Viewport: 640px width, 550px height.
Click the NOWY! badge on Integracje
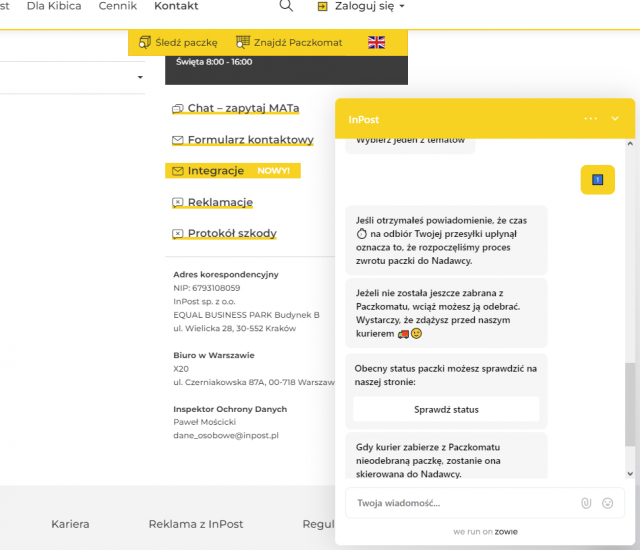[x=273, y=171]
